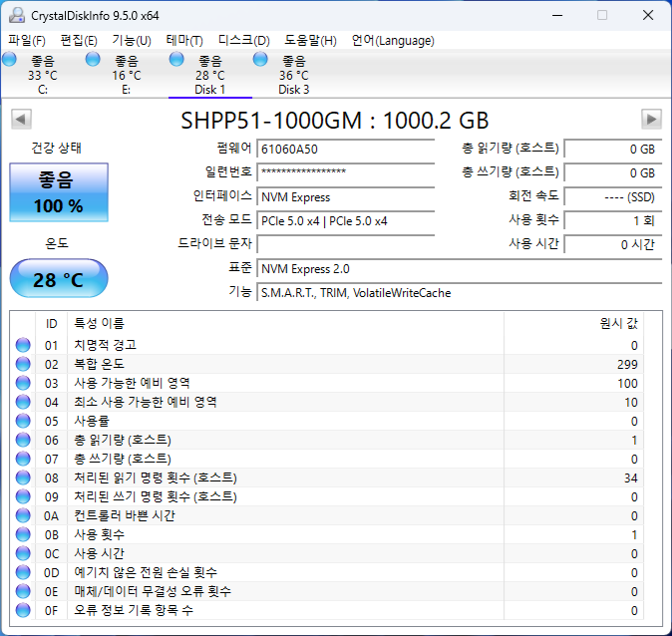Viewport: 672px width, 636px height.
Task: Click the disk title SHPP51-1000GM : 1000.2 GB
Action: (x=335, y=121)
